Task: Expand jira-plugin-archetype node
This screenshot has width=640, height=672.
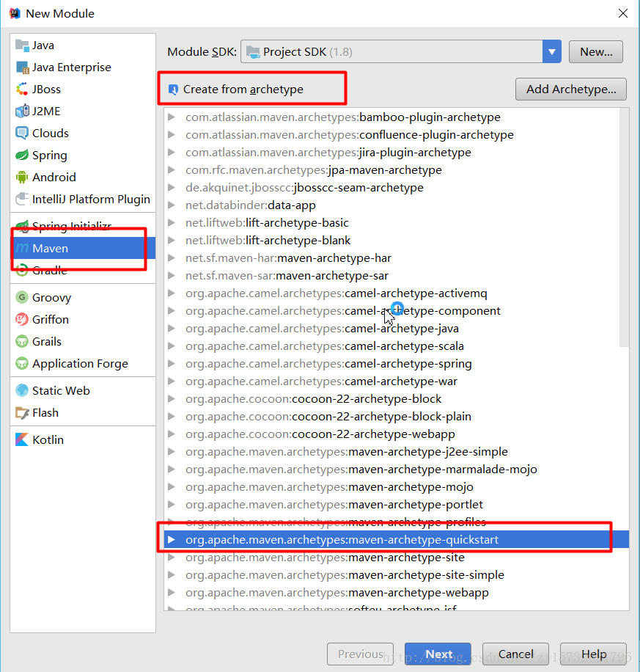Action: [x=172, y=152]
